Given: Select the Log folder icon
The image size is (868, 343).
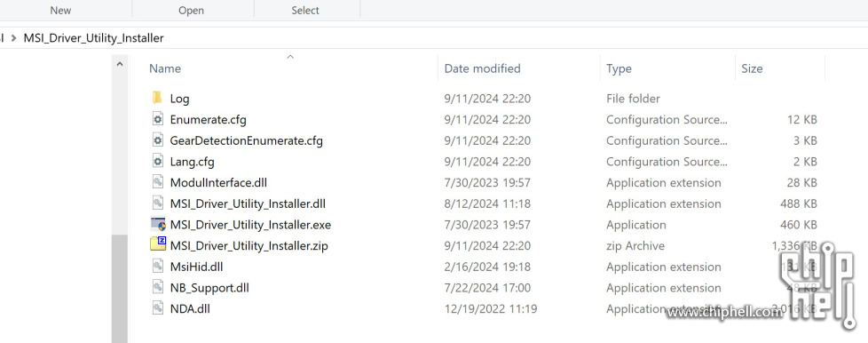Looking at the screenshot, I should click(x=158, y=98).
